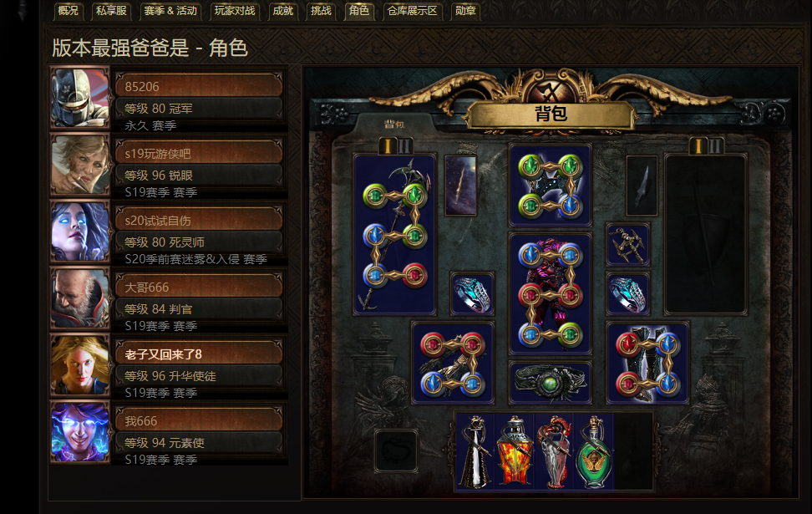
Task: Open the 成就 tab
Action: 282,11
